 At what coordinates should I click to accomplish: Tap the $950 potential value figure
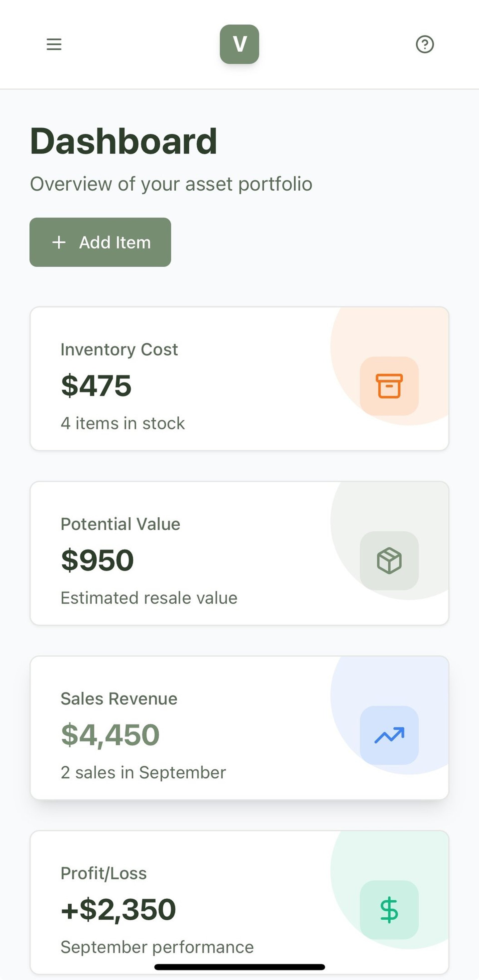[x=97, y=560]
